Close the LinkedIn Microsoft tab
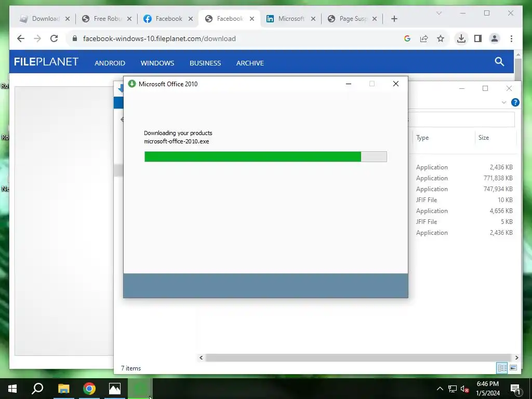The height and width of the screenshot is (399, 532). [313, 19]
